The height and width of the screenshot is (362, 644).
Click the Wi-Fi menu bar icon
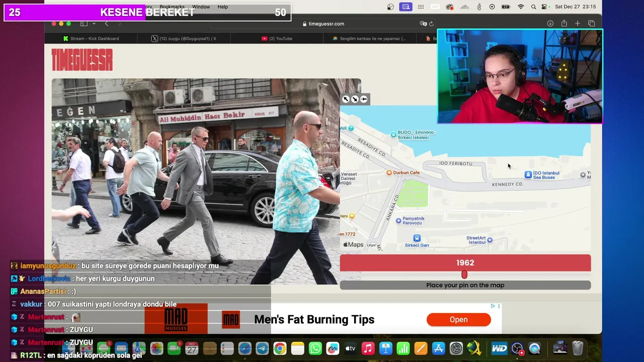click(x=521, y=7)
